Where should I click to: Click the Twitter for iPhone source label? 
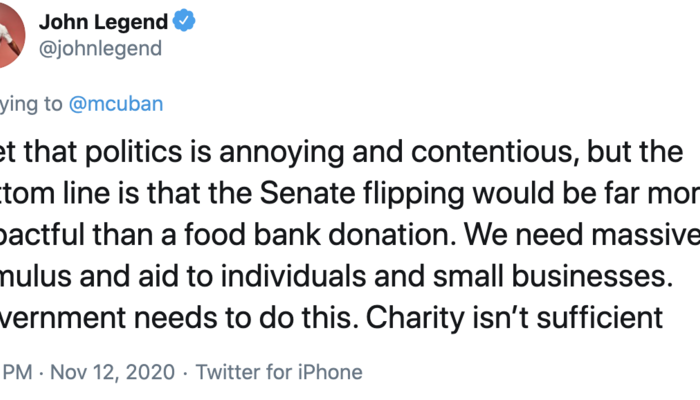[x=279, y=372]
